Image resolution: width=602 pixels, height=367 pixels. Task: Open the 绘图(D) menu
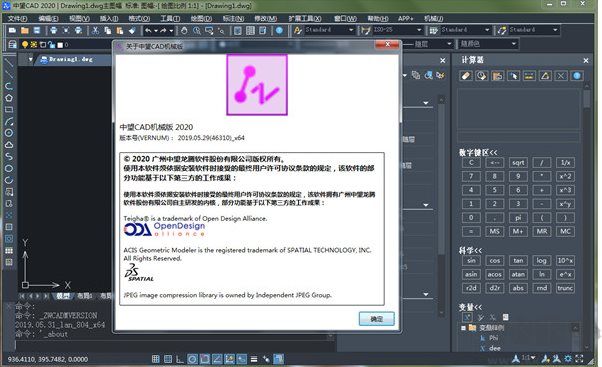tap(201, 18)
